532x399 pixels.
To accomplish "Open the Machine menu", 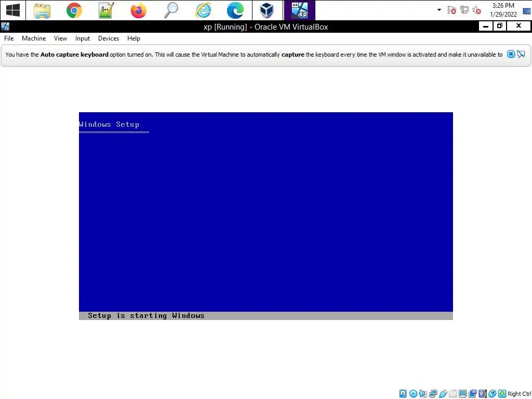I will pyautogui.click(x=34, y=38).
